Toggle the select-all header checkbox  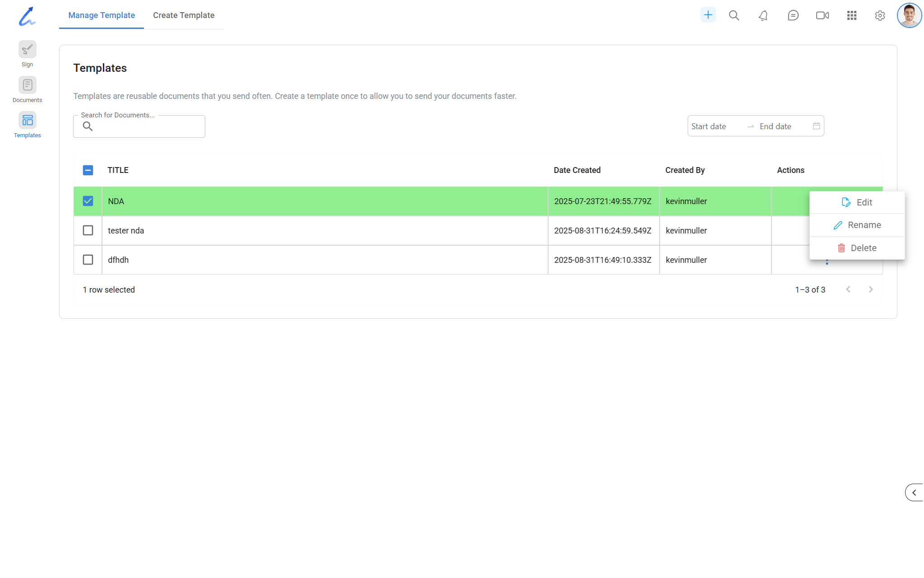pyautogui.click(x=88, y=170)
